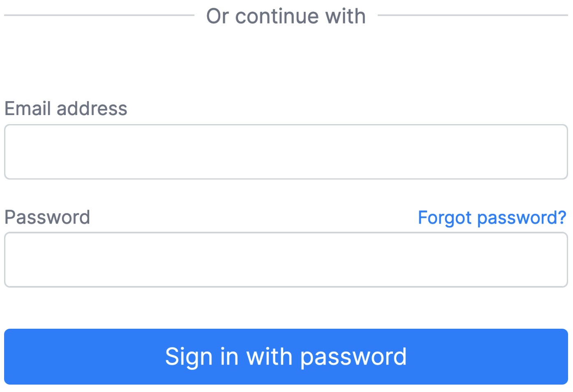Click the blue Sign in button
The image size is (573, 392).
pyautogui.click(x=286, y=357)
